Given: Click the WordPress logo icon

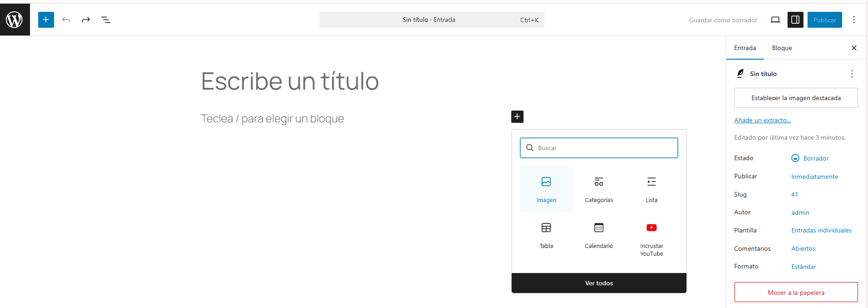Looking at the screenshot, I should pos(15,20).
